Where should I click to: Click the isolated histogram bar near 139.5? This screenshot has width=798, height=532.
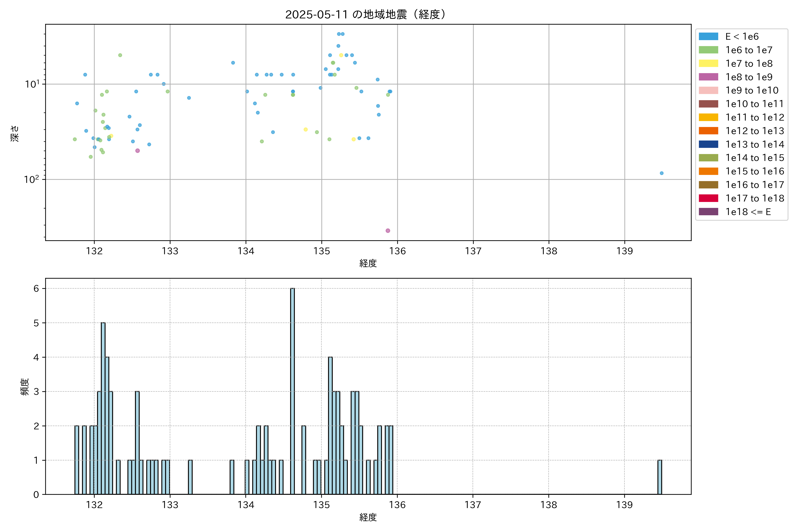click(x=660, y=477)
